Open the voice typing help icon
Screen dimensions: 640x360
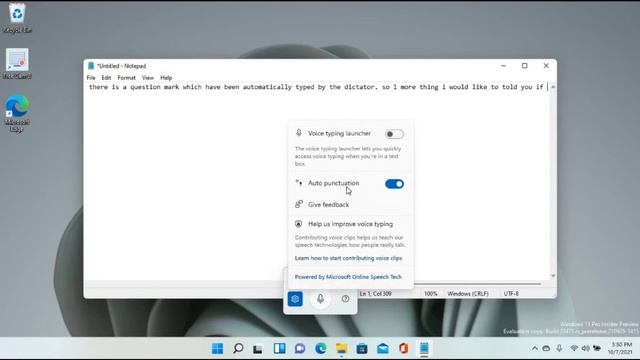345,299
